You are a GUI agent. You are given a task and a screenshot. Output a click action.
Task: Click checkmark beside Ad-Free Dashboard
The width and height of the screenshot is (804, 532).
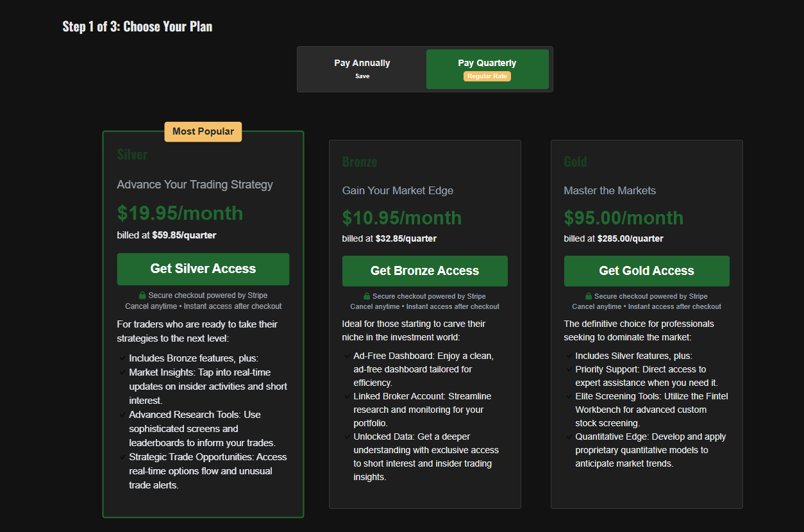point(347,356)
